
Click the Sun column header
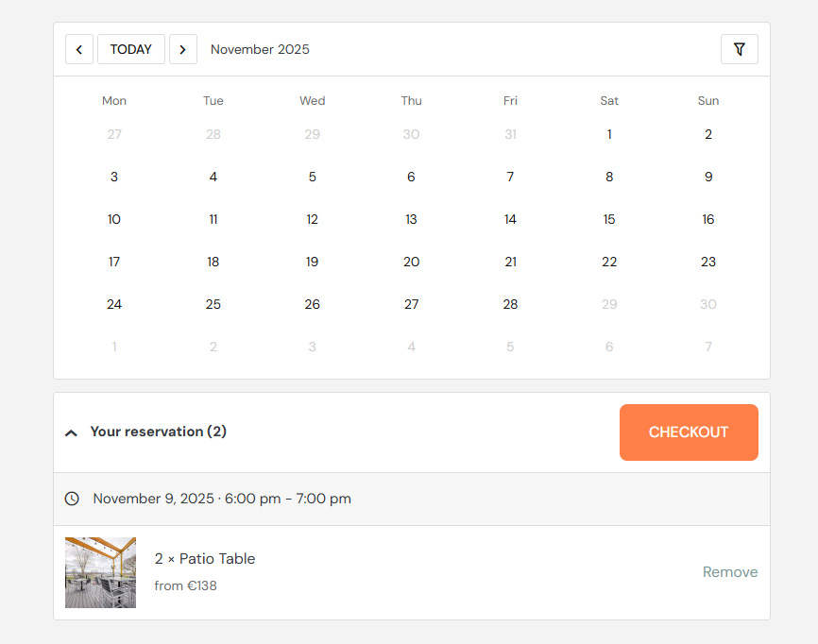708,100
